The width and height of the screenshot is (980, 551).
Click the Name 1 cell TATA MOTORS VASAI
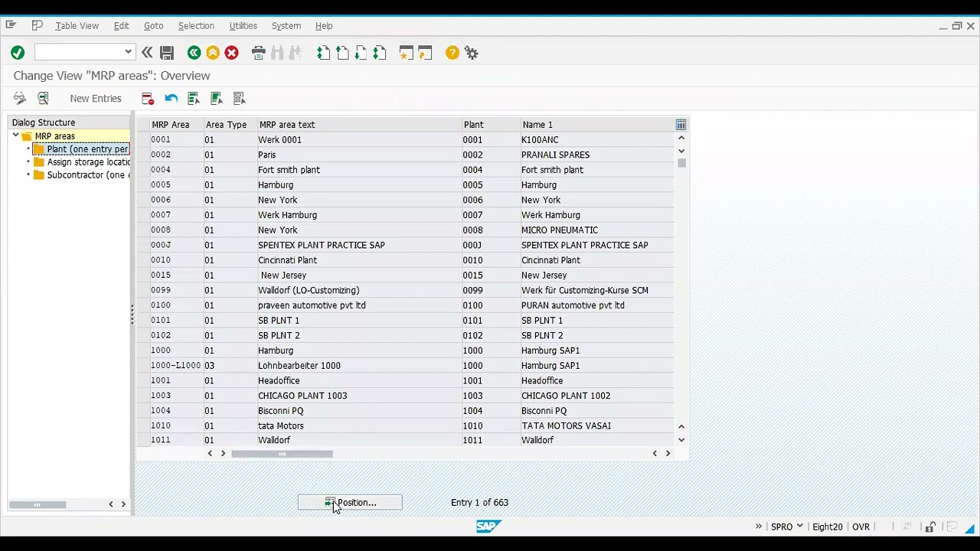click(596, 425)
